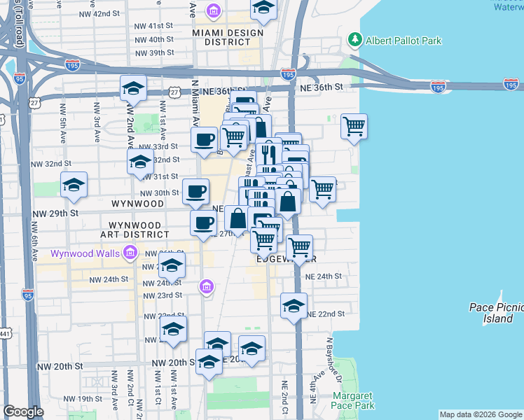Click the NE 22nd St street label
This screenshot has width=524, height=420.
[x=326, y=314]
